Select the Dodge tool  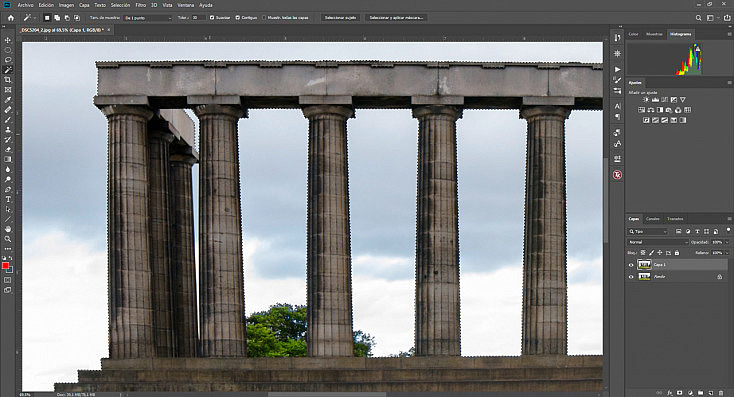(8, 180)
